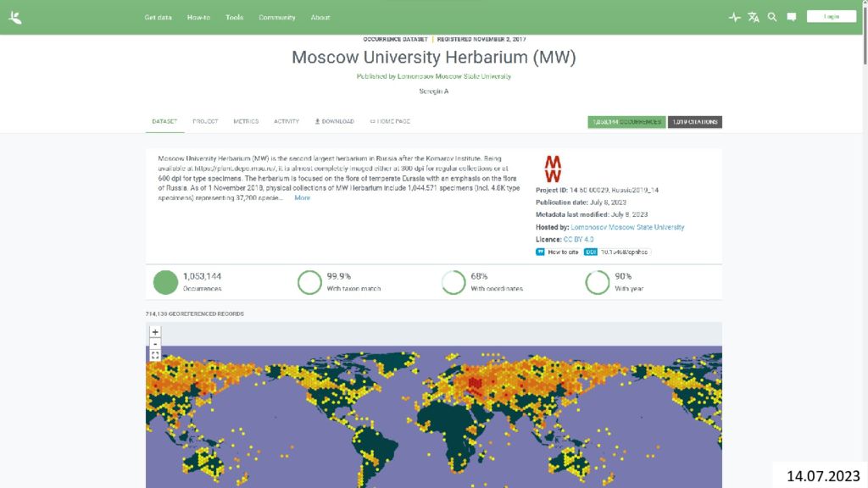The width and height of the screenshot is (868, 488).
Task: Click the With year percentage ring
Action: point(598,282)
